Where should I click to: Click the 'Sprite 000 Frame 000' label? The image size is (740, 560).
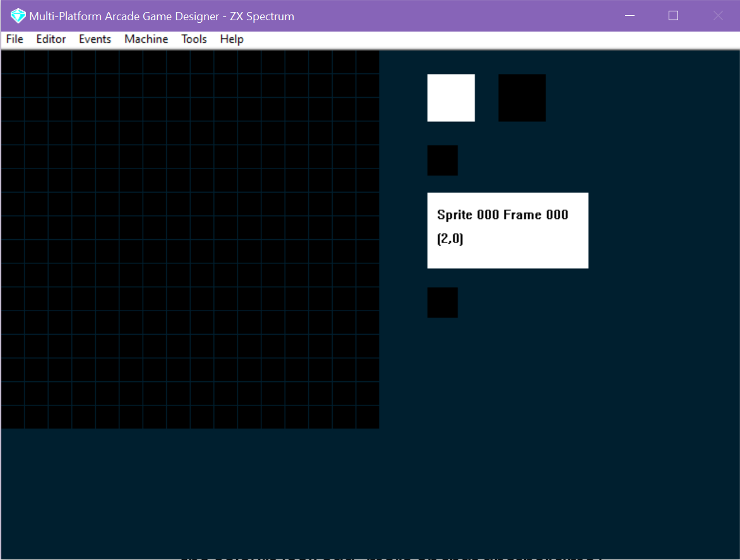(503, 215)
